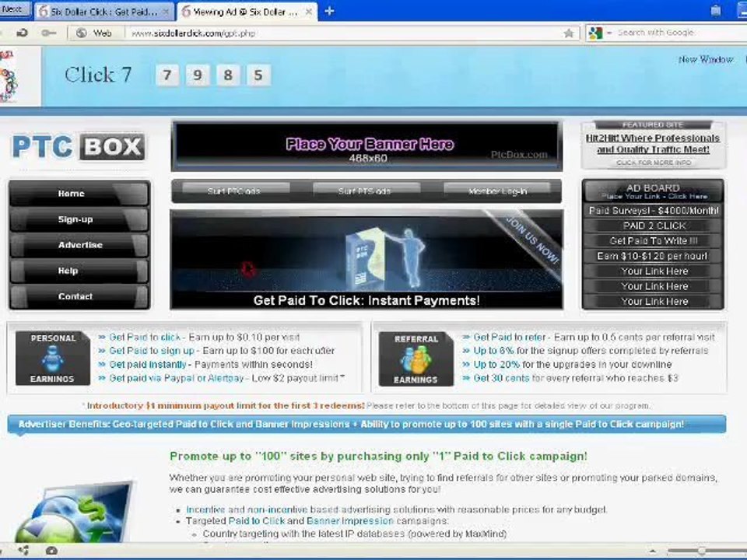Open the PAID 2 CLICK ad link
747x560 pixels.
pos(654,226)
